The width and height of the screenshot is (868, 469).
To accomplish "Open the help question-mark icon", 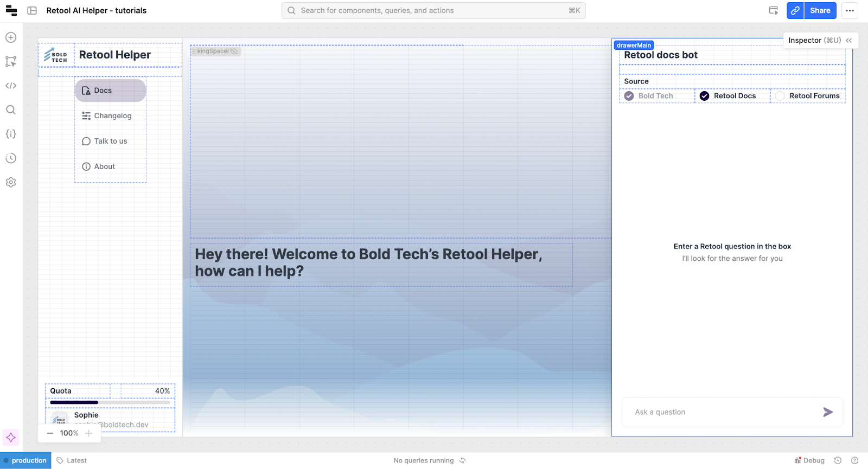I will pyautogui.click(x=855, y=460).
